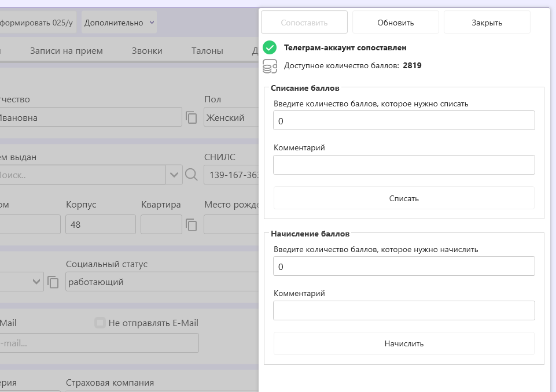
Task: Click the Списать button
Action: tap(404, 198)
